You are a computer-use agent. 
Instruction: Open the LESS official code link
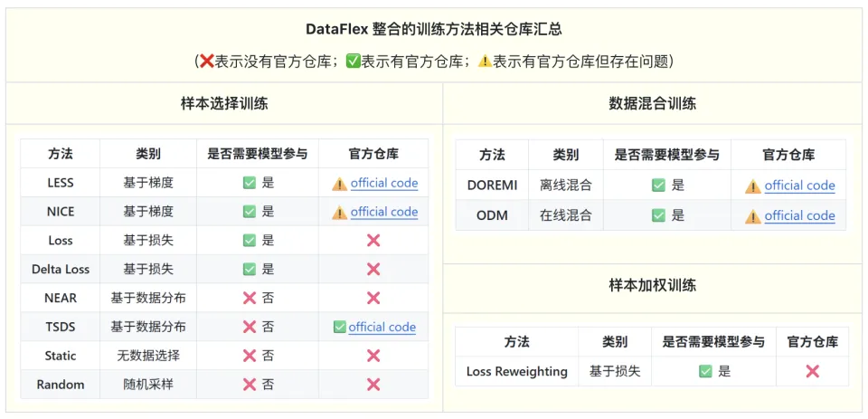click(x=384, y=184)
